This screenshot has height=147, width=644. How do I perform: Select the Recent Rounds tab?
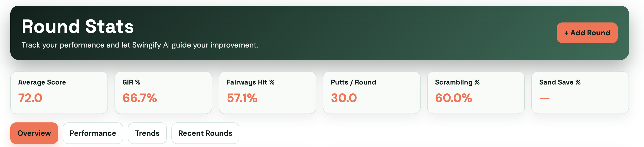[205, 133]
